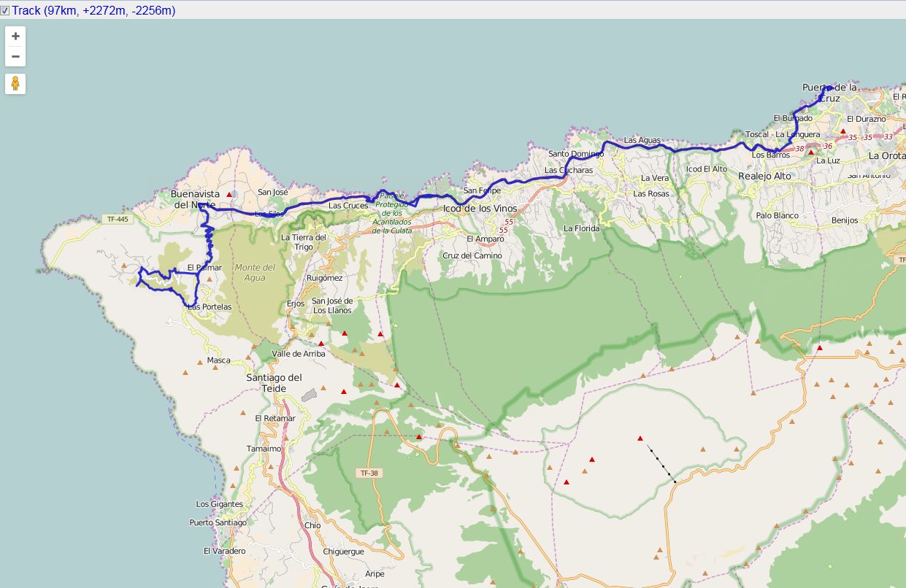The height and width of the screenshot is (588, 906).
Task: Click the Cruz del Camino label
Action: point(472,255)
